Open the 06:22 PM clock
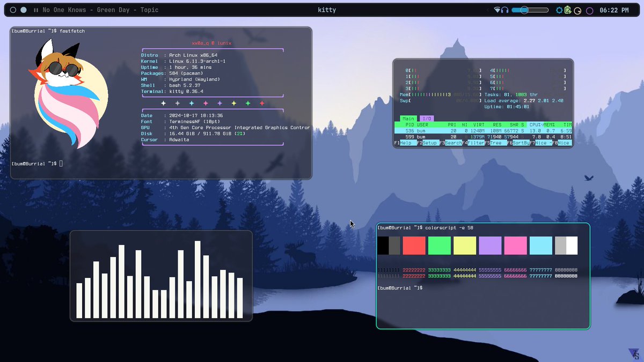This screenshot has height=362, width=644. click(x=614, y=10)
